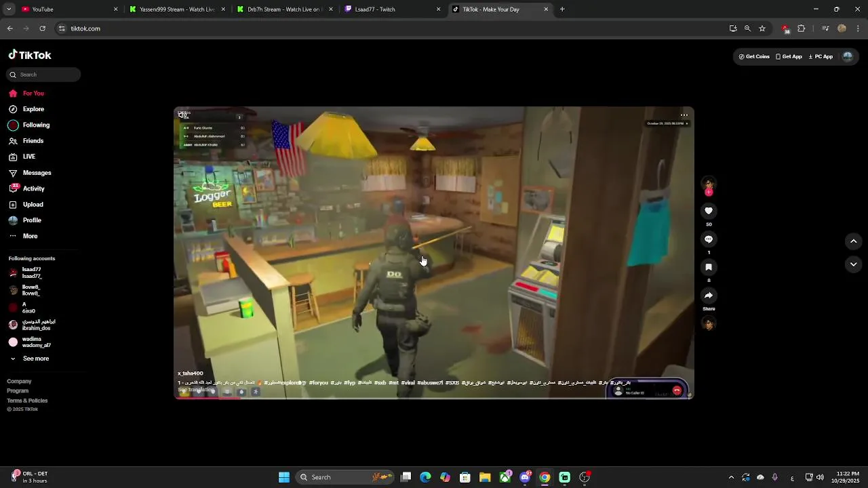Image resolution: width=868 pixels, height=488 pixels.
Task: Like the video with heart icon
Action: (x=709, y=211)
